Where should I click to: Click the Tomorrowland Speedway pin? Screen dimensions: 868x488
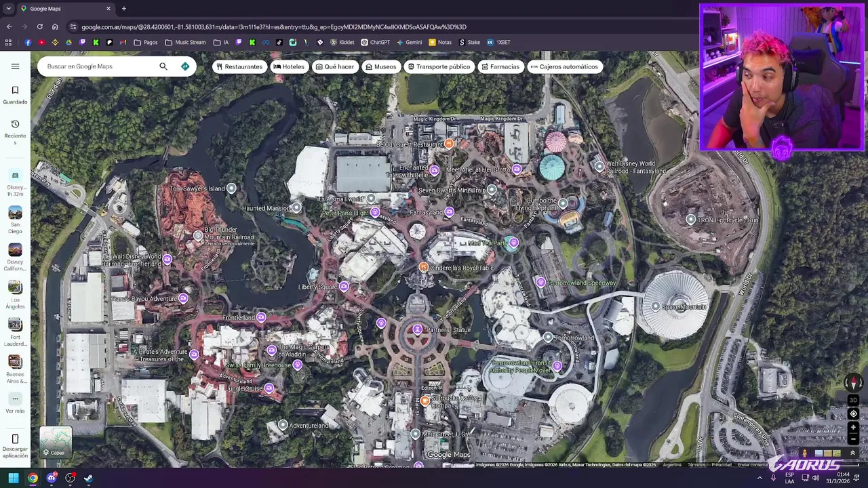(540, 283)
